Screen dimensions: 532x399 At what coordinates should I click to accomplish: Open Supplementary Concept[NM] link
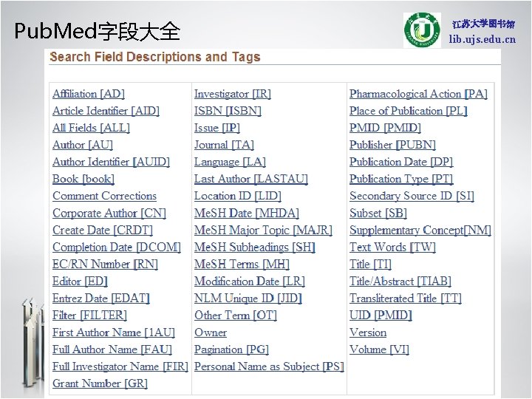tap(420, 230)
